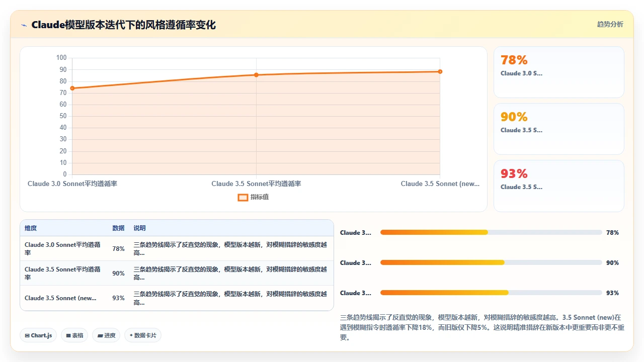Select the Claude 3.5 Sonnet平均遵循率 table cell
This screenshot has height=362, width=644.
63,273
